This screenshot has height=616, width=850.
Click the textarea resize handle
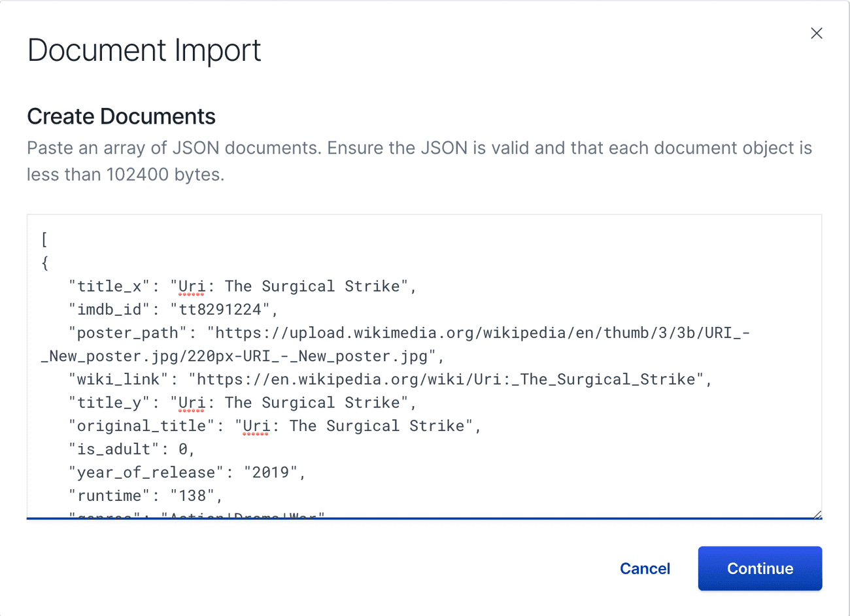[x=817, y=514]
